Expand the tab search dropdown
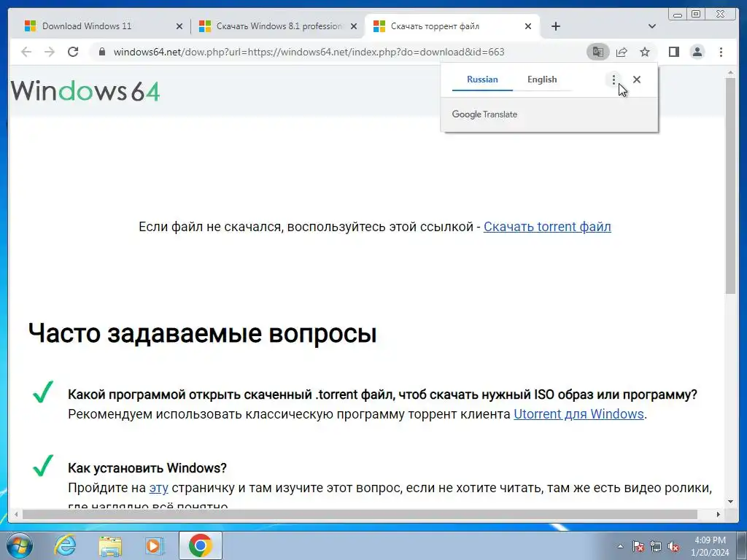 point(652,26)
